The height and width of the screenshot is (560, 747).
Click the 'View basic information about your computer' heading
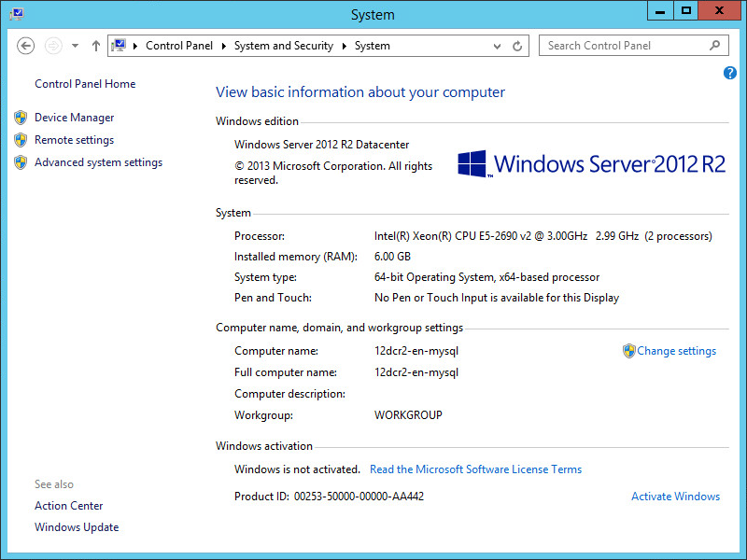tap(360, 92)
